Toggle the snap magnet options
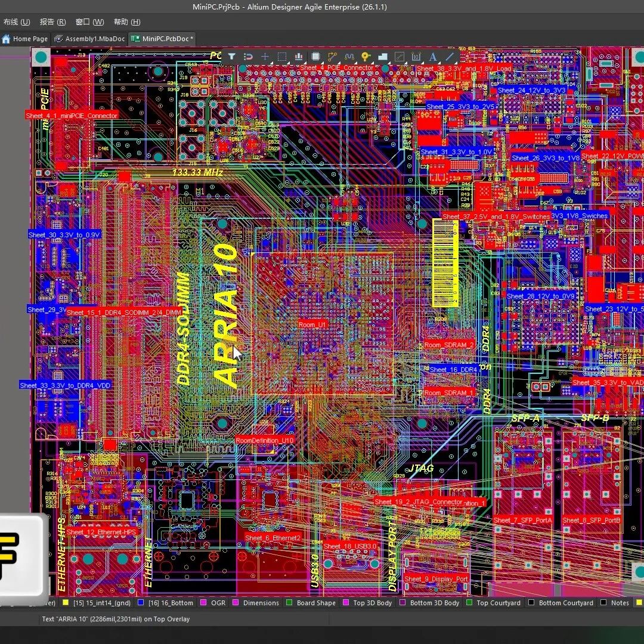The image size is (644, 644). 248,57
